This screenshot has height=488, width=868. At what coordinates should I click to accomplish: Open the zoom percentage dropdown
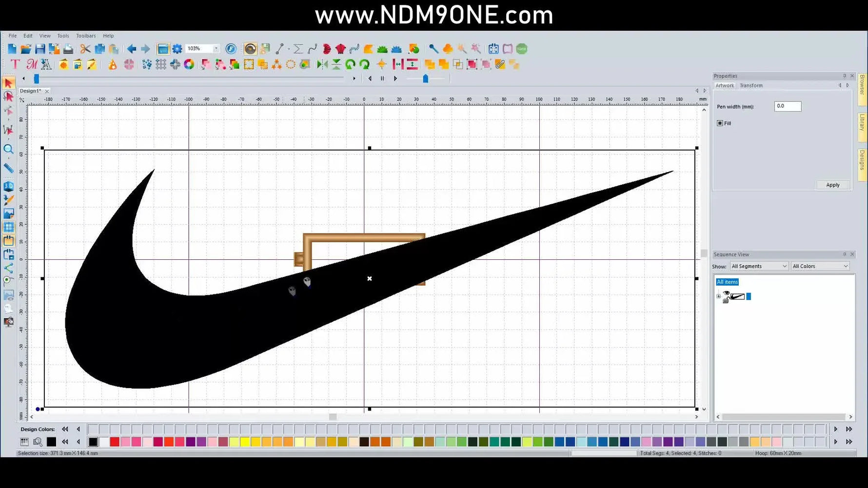click(216, 49)
